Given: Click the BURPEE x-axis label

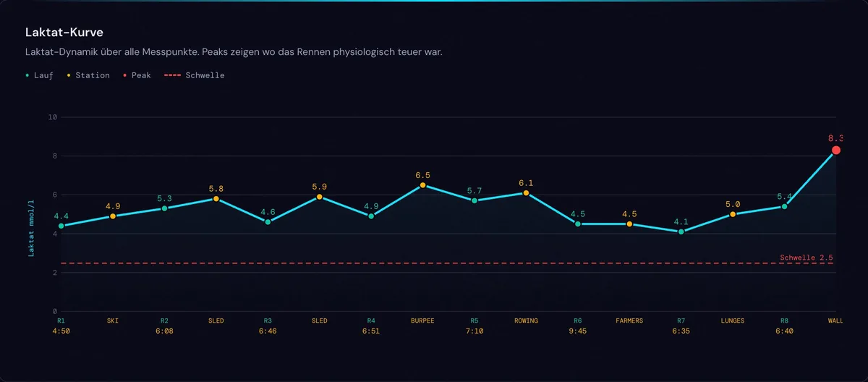Looking at the screenshot, I should (x=422, y=321).
